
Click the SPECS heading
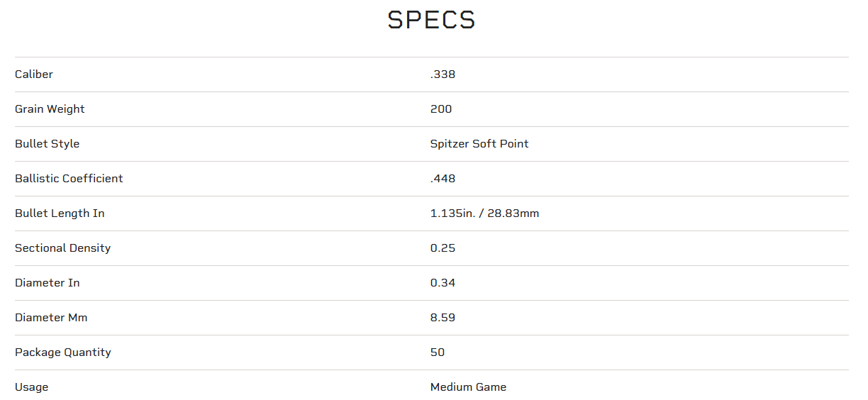431,20
